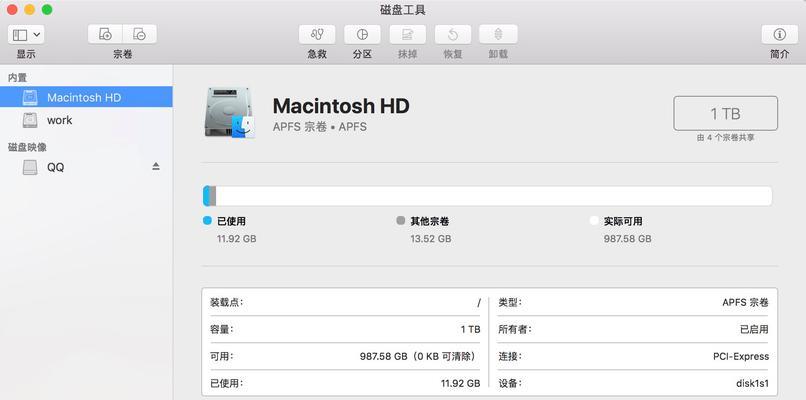Click the green zoom window button
This screenshot has width=806, height=400.
click(x=47, y=9)
